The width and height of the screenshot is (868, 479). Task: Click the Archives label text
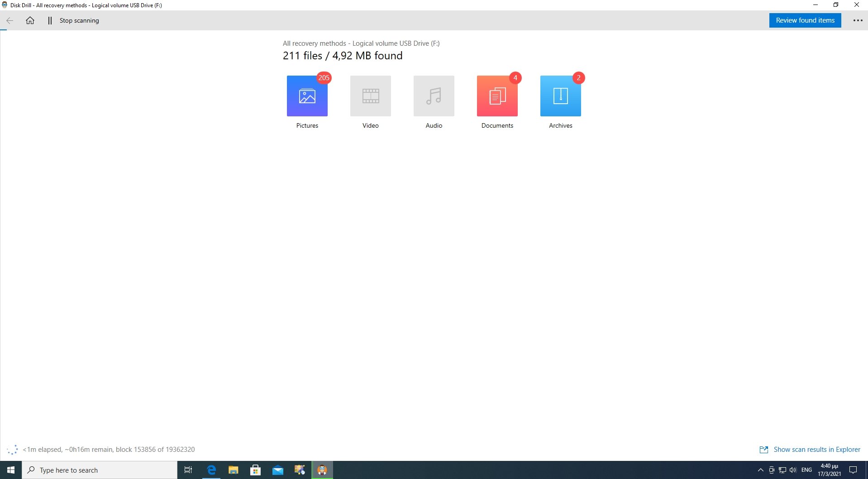click(x=560, y=125)
